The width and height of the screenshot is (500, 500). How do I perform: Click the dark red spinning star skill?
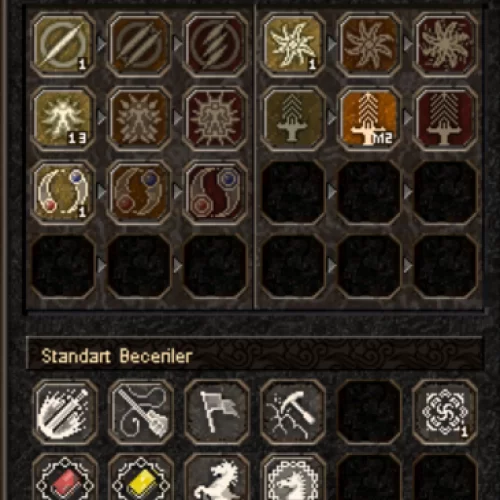coord(445,45)
